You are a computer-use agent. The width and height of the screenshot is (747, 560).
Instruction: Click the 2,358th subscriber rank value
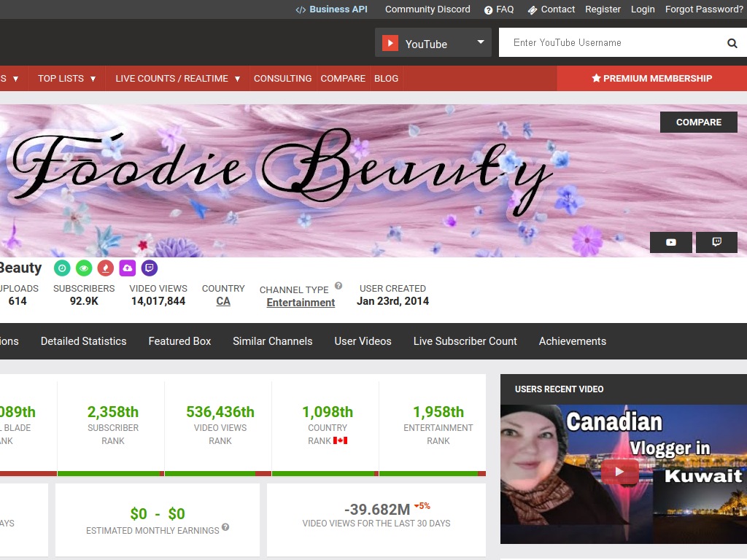click(113, 412)
